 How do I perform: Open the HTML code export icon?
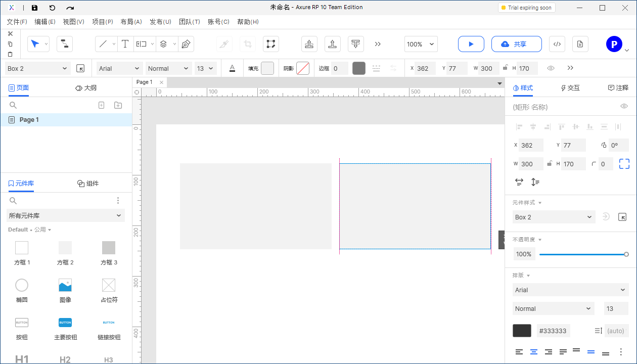tap(557, 44)
